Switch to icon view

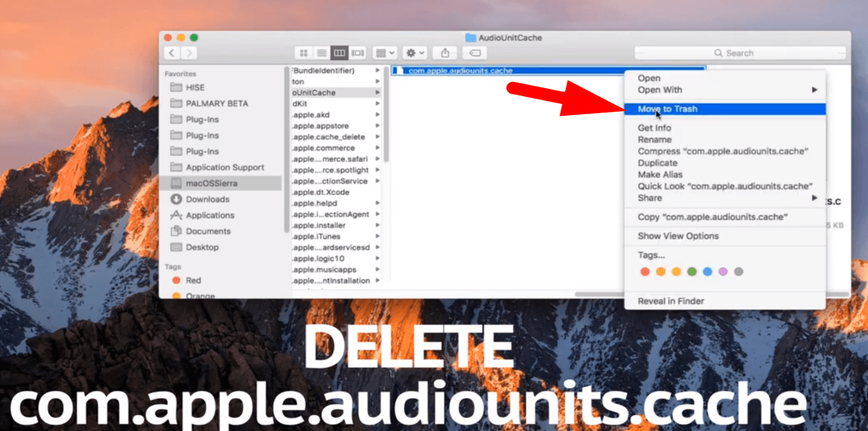[x=303, y=53]
